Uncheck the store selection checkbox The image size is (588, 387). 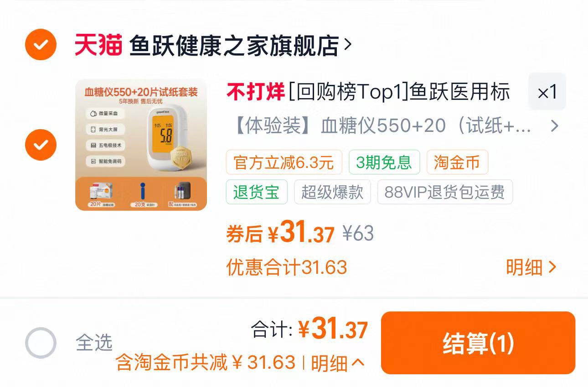click(41, 45)
